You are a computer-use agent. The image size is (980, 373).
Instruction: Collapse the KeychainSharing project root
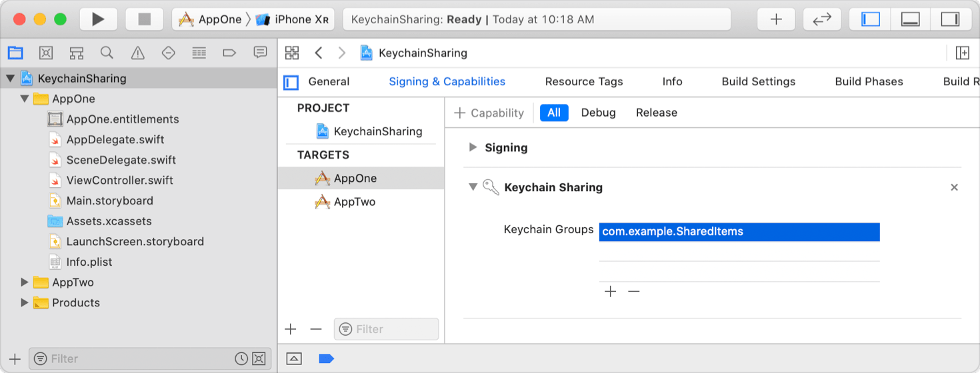click(x=10, y=79)
